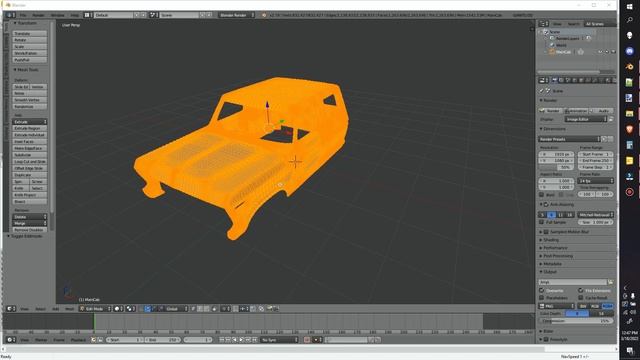Screen dimensions: 640x360
Task: Toggle the Border render checkbox
Action: point(542,195)
